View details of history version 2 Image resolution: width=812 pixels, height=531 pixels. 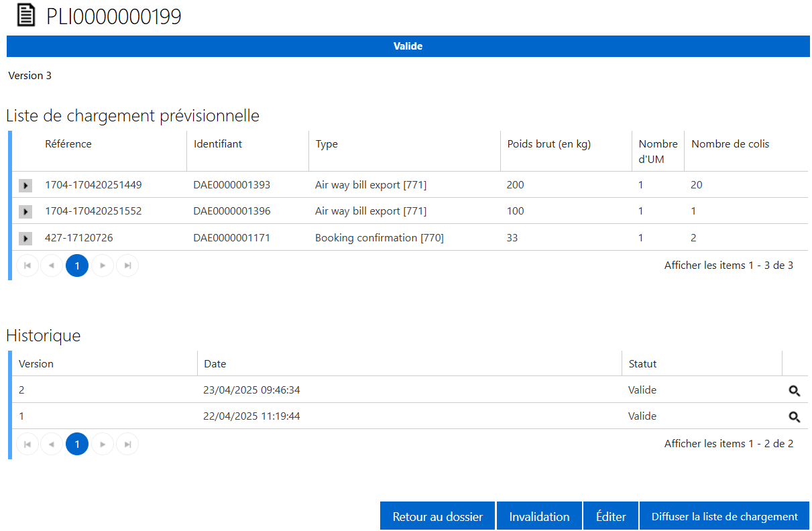tap(794, 391)
